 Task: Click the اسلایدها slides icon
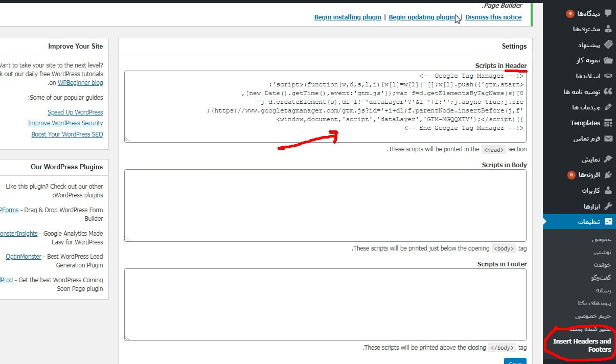tap(608, 76)
